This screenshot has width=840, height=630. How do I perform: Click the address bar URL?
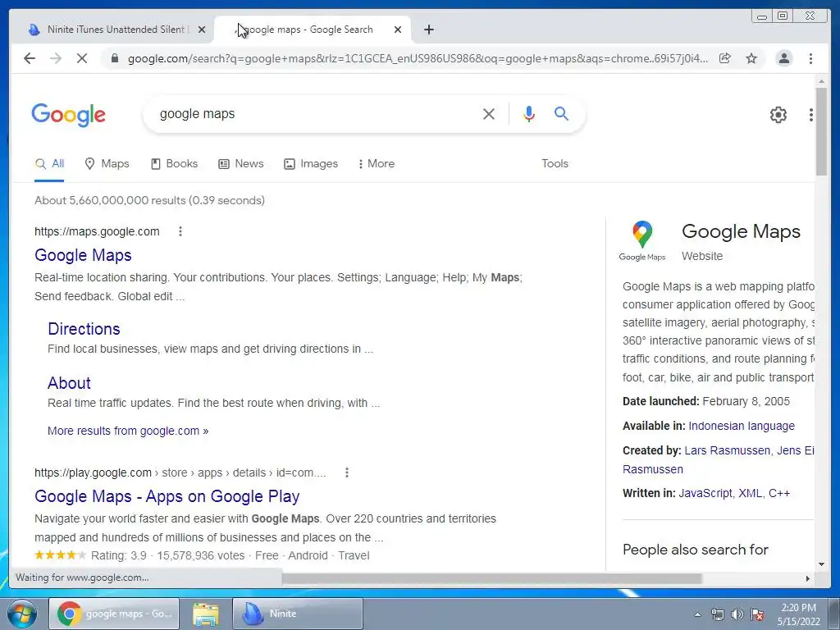418,58
